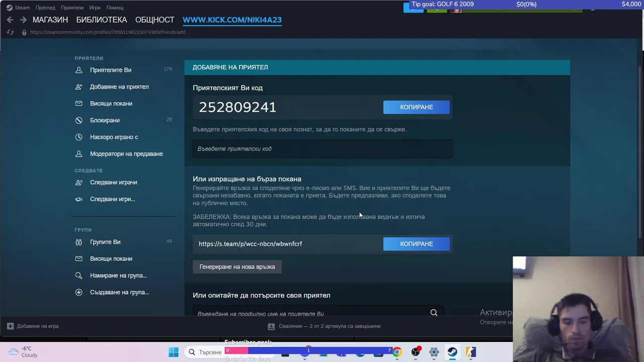Click the person icon next to Приятелите Ви
This screenshot has width=644, height=362.
point(78,70)
